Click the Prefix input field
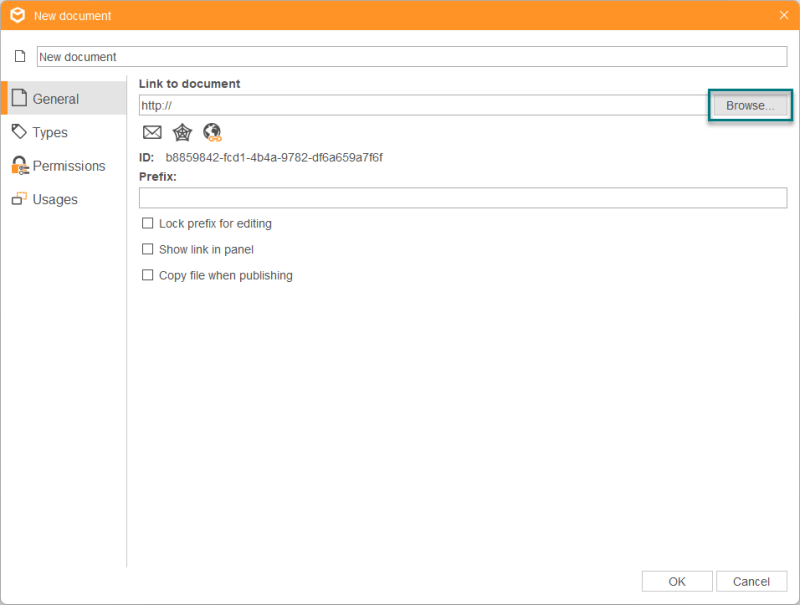The height and width of the screenshot is (605, 800). [x=463, y=198]
